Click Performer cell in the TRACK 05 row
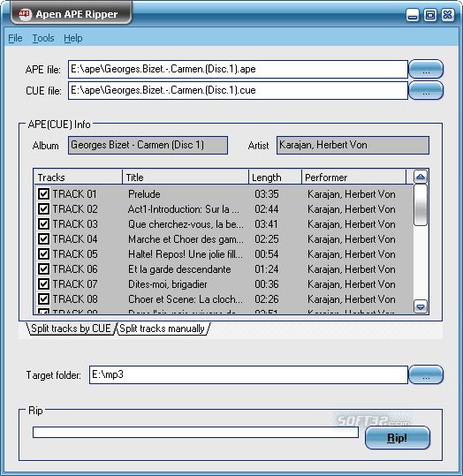 pos(352,254)
